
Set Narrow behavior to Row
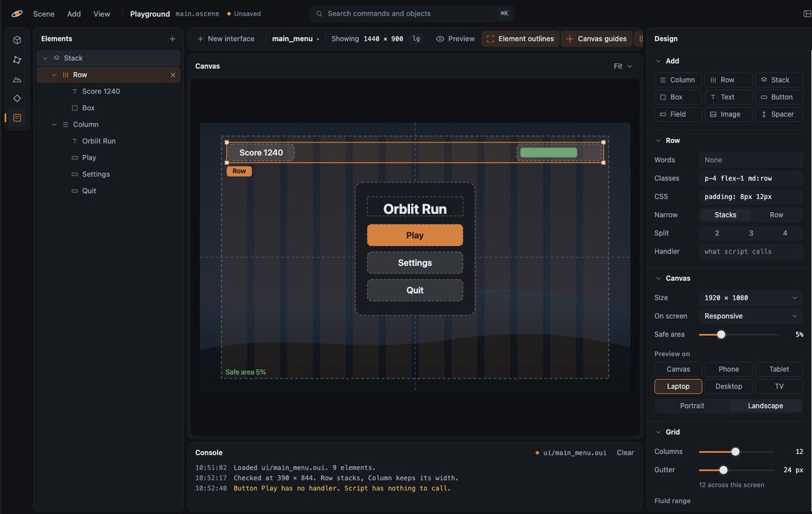click(776, 215)
